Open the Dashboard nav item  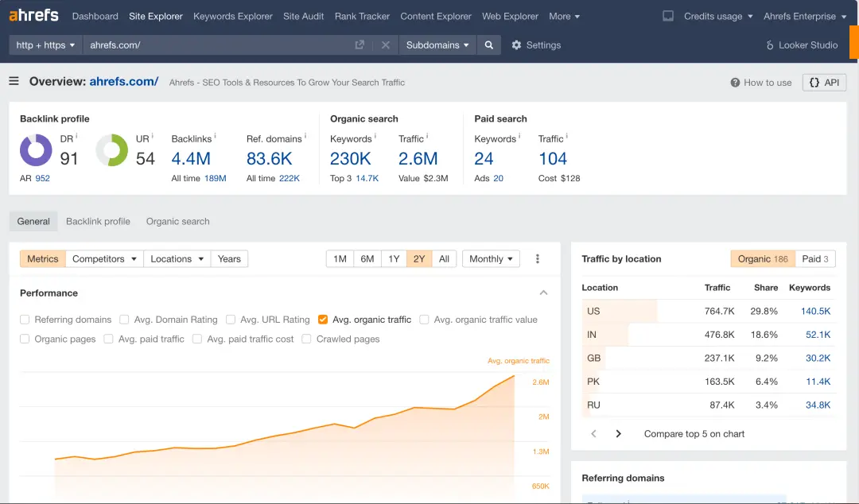tap(95, 17)
